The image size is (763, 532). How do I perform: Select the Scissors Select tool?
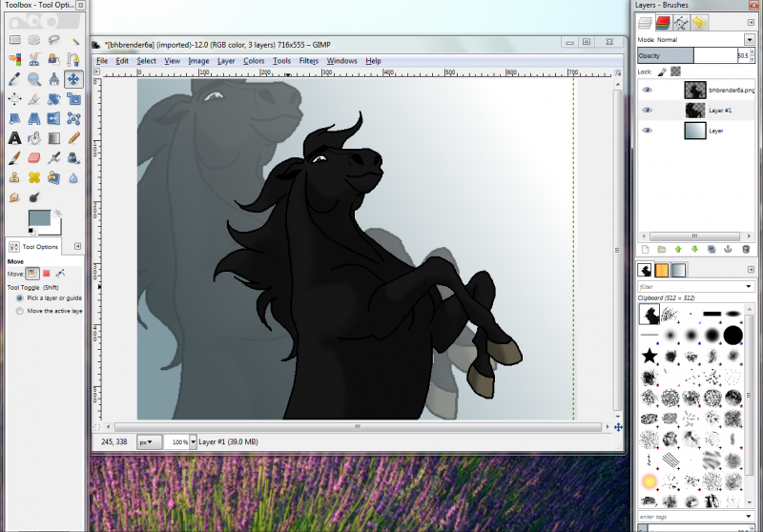click(x=34, y=59)
